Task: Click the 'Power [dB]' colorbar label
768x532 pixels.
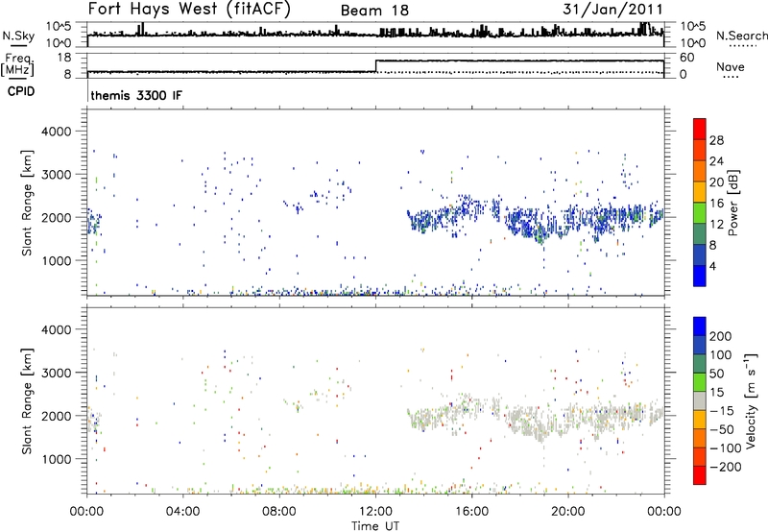Action: point(733,203)
